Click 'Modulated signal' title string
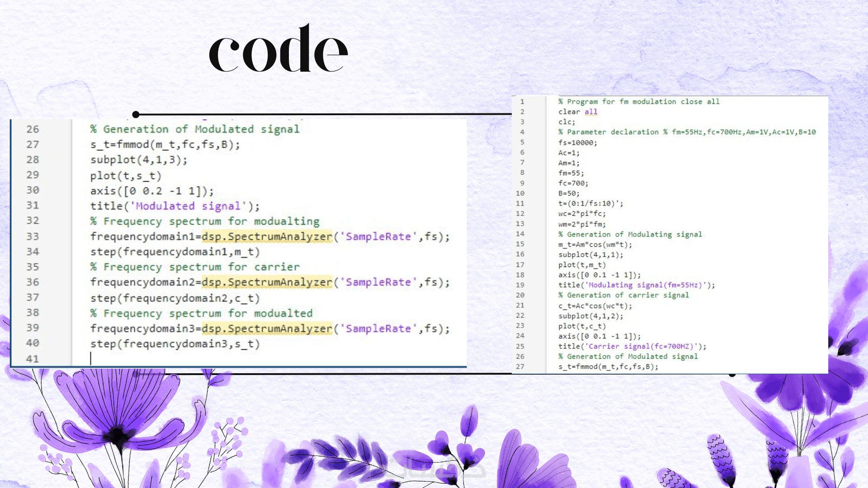This screenshot has width=868, height=488. click(x=189, y=206)
